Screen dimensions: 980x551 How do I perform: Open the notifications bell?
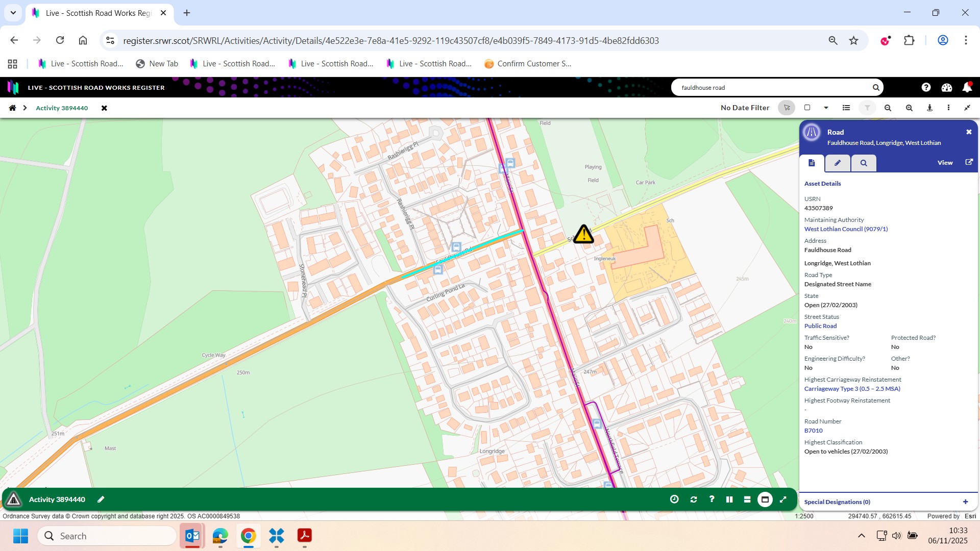(967, 87)
